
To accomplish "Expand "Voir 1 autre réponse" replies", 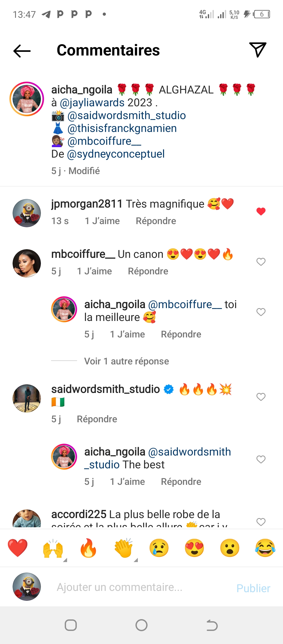I will tap(127, 361).
